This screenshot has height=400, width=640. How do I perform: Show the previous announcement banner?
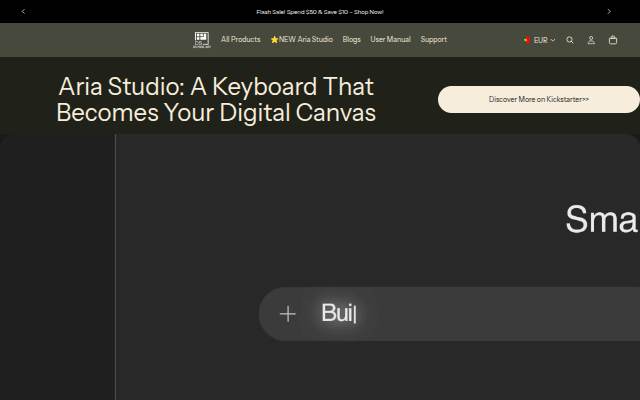pos(23,11)
